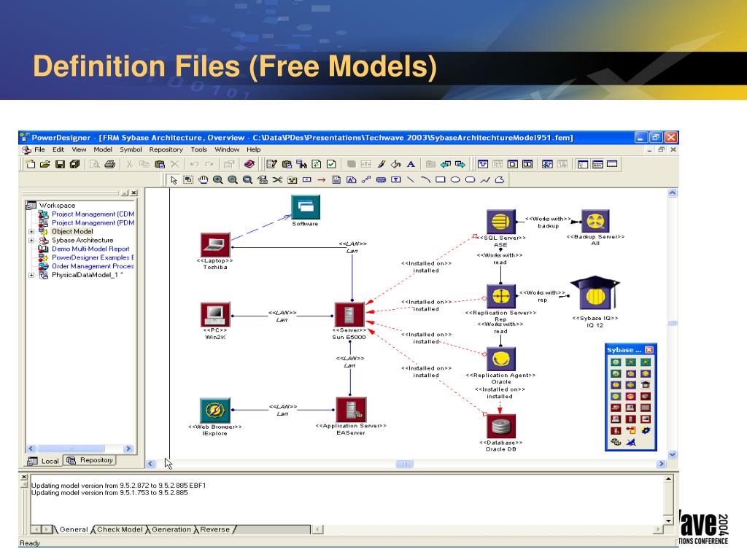Click the EAServer application server symbol
Image resolution: width=747 pixels, height=560 pixels.
click(351, 410)
